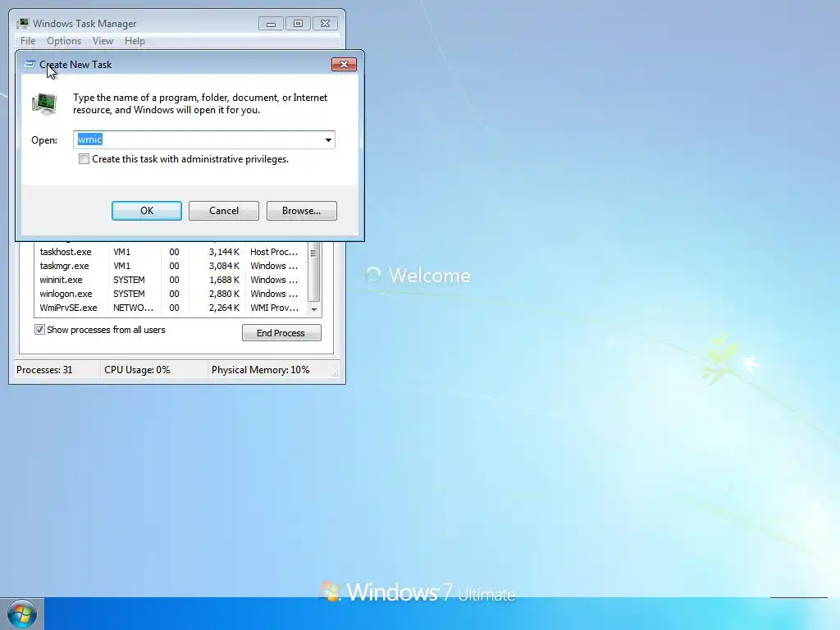
Task: Open the Options menu in Task Manager
Action: [64, 41]
